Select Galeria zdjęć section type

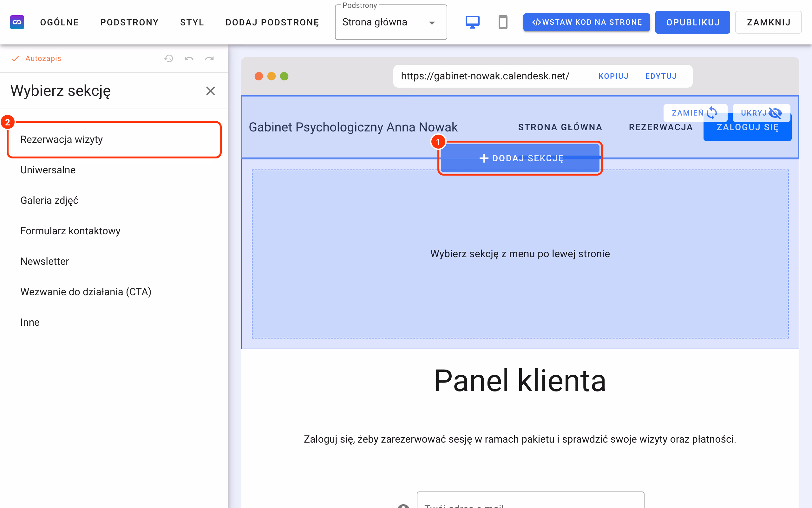pos(114,201)
